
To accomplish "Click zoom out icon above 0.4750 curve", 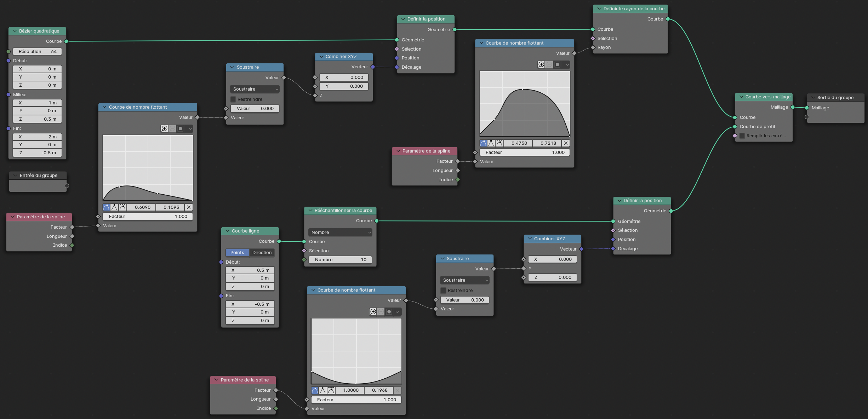I will 549,65.
